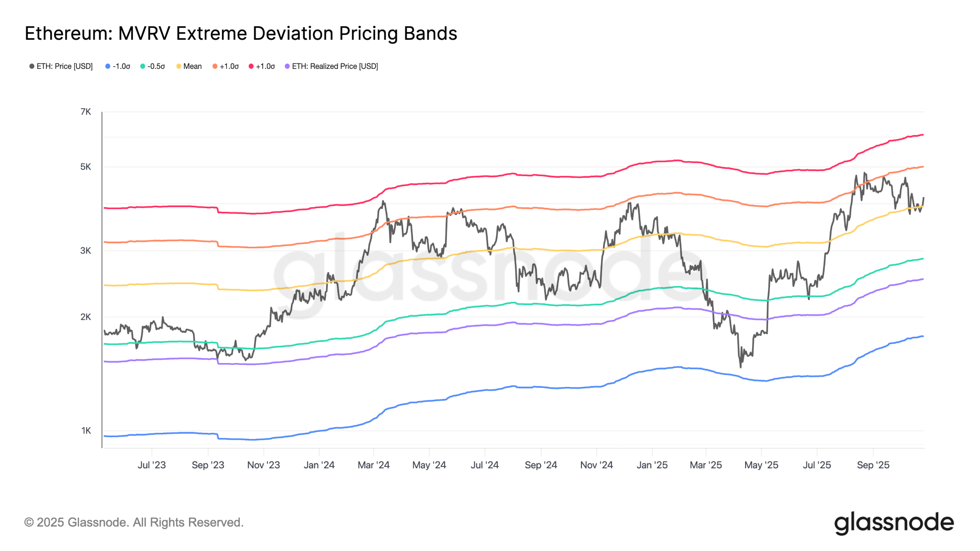The width and height of the screenshot is (980, 551).
Task: Click the Sep '25 x-axis label
Action: [x=873, y=465]
